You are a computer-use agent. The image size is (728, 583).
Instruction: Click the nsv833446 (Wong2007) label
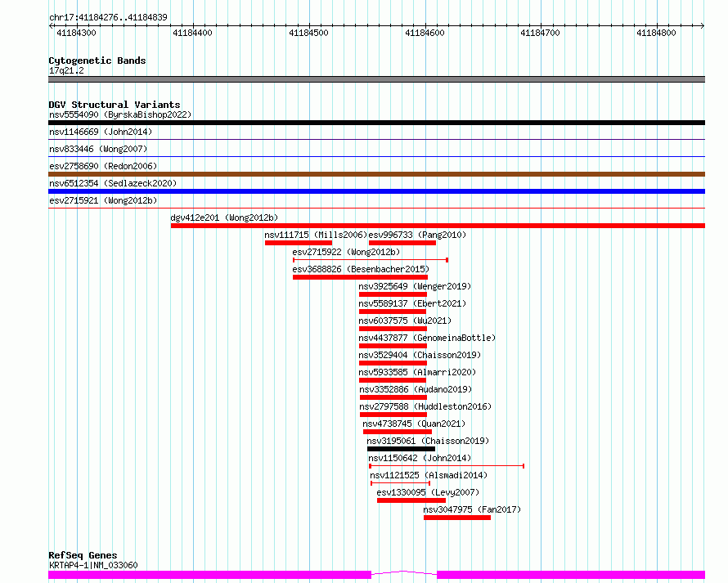(98, 149)
